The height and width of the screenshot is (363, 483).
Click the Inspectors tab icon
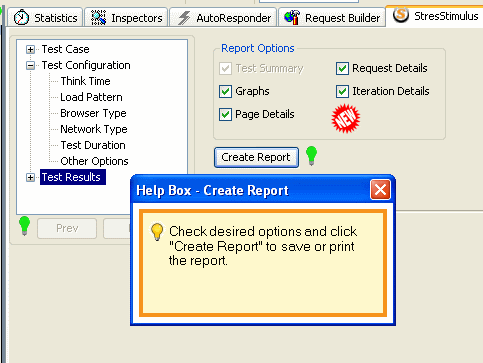[x=98, y=18]
